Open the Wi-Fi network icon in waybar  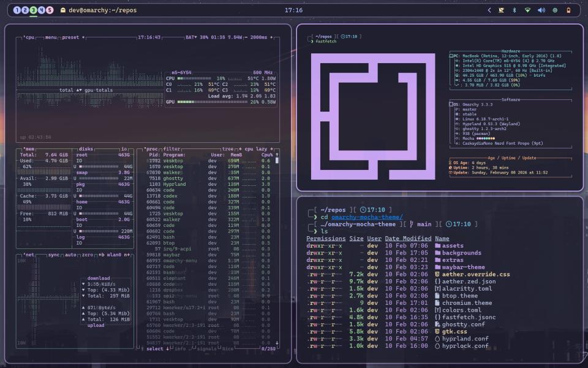click(x=527, y=10)
